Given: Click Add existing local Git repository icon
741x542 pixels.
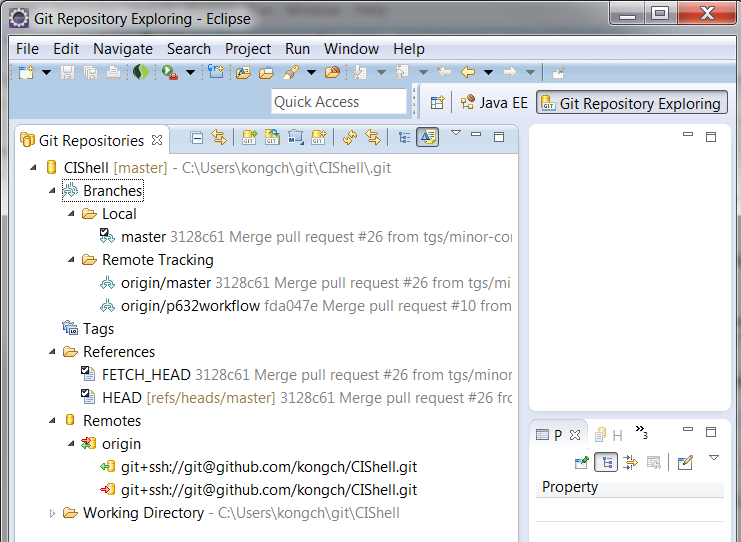Looking at the screenshot, I should point(250,138).
